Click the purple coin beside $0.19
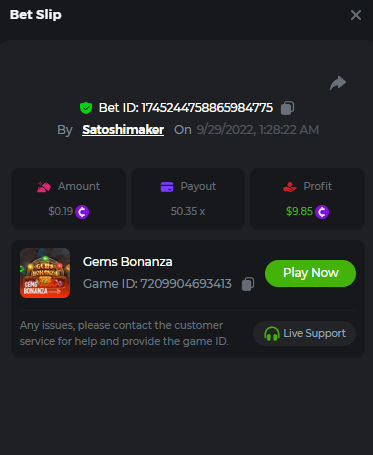The width and height of the screenshot is (373, 455). coord(82,212)
